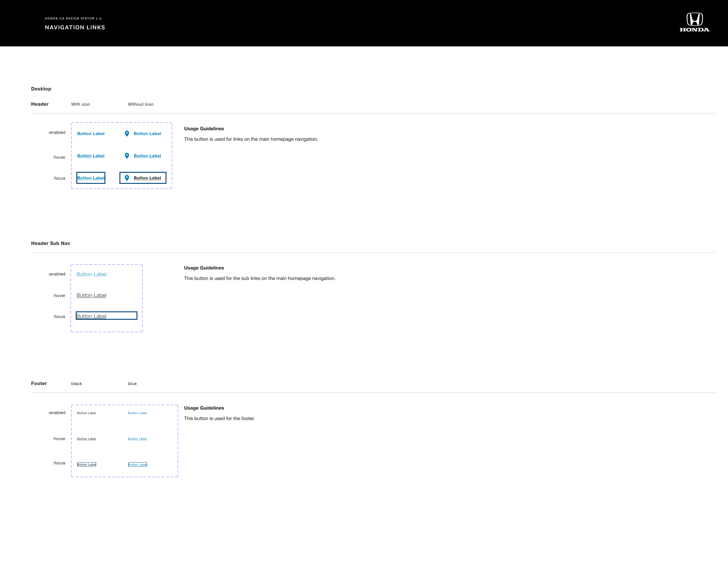Click the enabled Button Label beside the pin
This screenshot has width=728, height=588.
click(x=147, y=134)
